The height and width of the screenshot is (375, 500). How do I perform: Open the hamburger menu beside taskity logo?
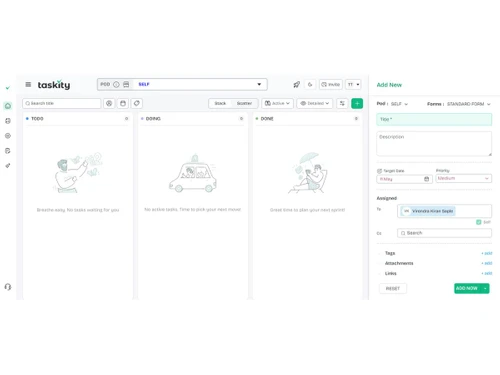pos(28,84)
